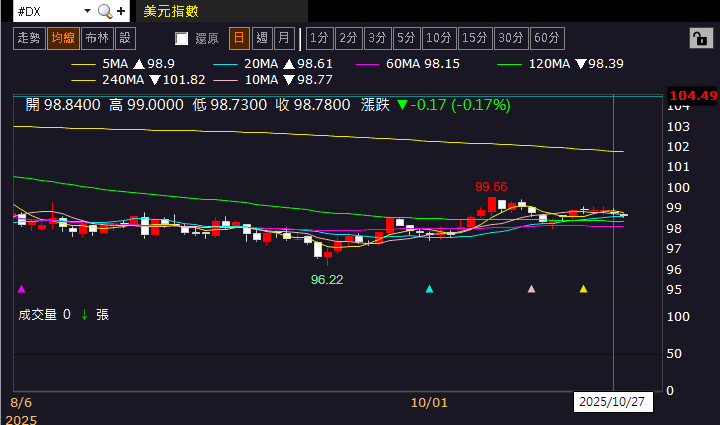
Task: Click the 60MA magenta legend swatch
Action: [367, 64]
